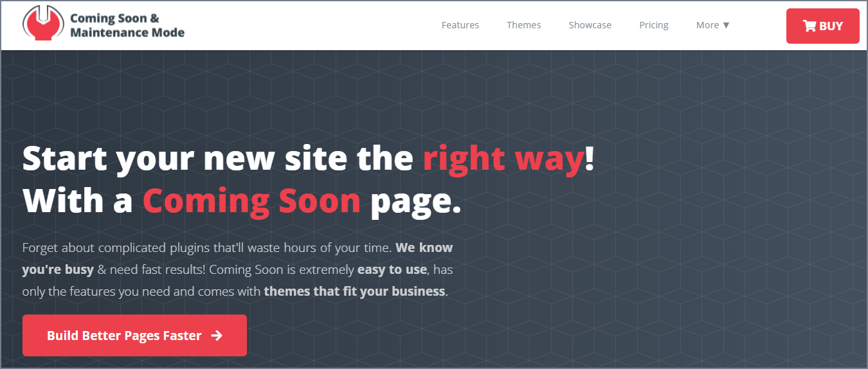Click the red "right way" headline text
This screenshot has height=369, width=868.
coord(503,159)
